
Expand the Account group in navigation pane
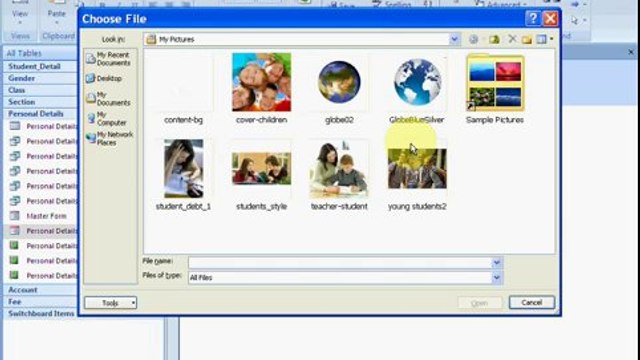[40, 290]
